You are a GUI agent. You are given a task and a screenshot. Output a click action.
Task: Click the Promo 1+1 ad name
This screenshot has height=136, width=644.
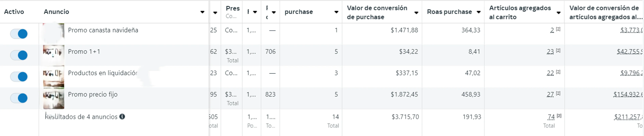tap(84, 52)
